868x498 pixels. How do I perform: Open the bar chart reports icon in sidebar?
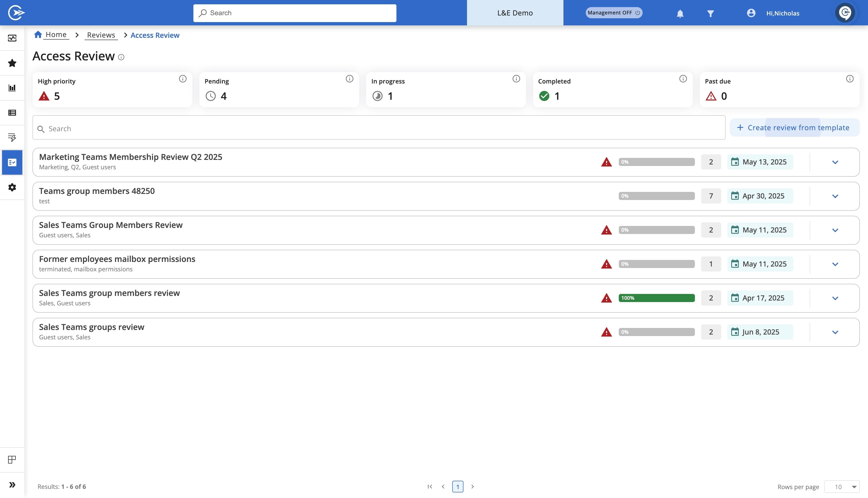tap(12, 88)
